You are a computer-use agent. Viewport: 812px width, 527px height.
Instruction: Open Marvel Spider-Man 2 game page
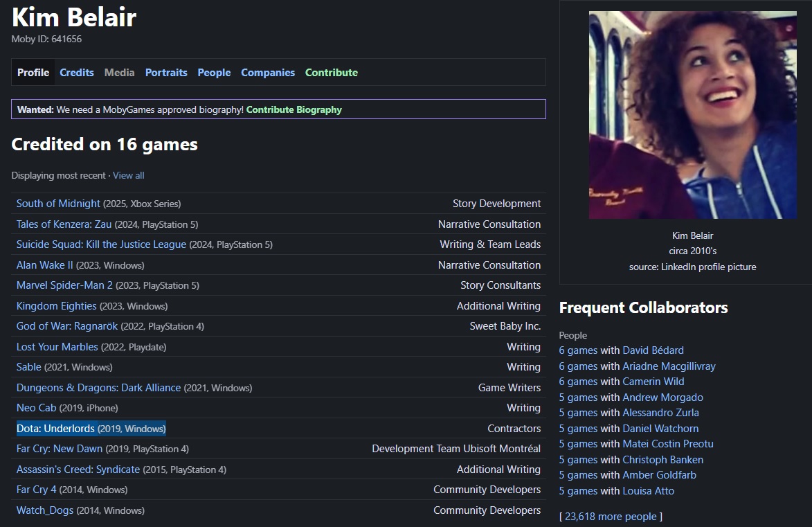click(64, 285)
